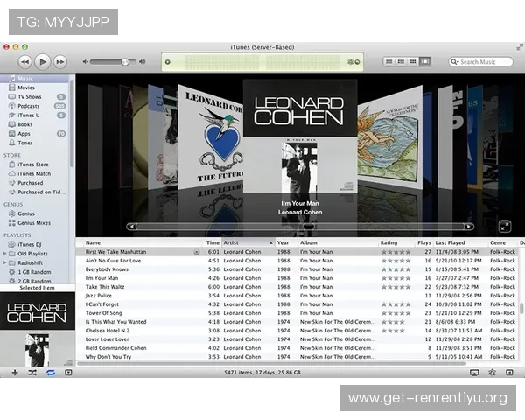Screen dimensions: 525x420
Task: Hide the artwork viewer panel
Action: (68, 373)
